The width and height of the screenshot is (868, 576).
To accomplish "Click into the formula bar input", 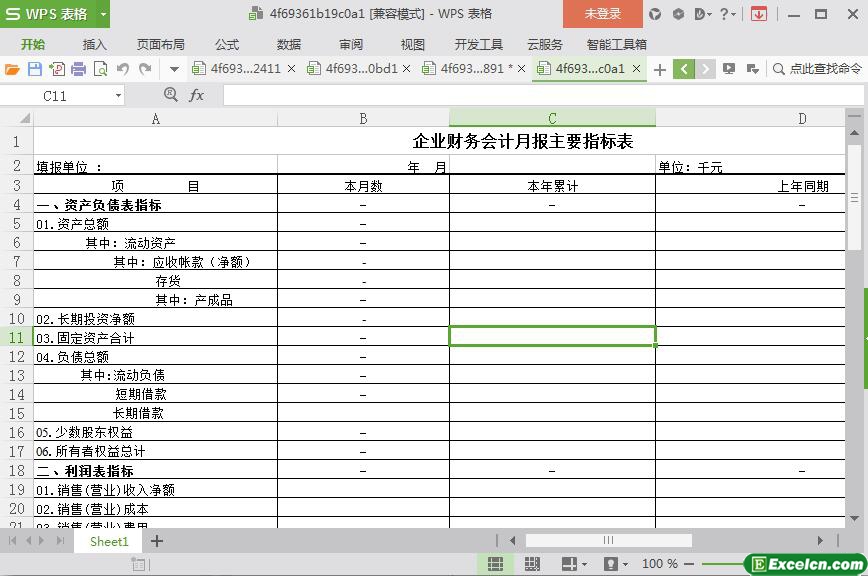I will click(542, 95).
